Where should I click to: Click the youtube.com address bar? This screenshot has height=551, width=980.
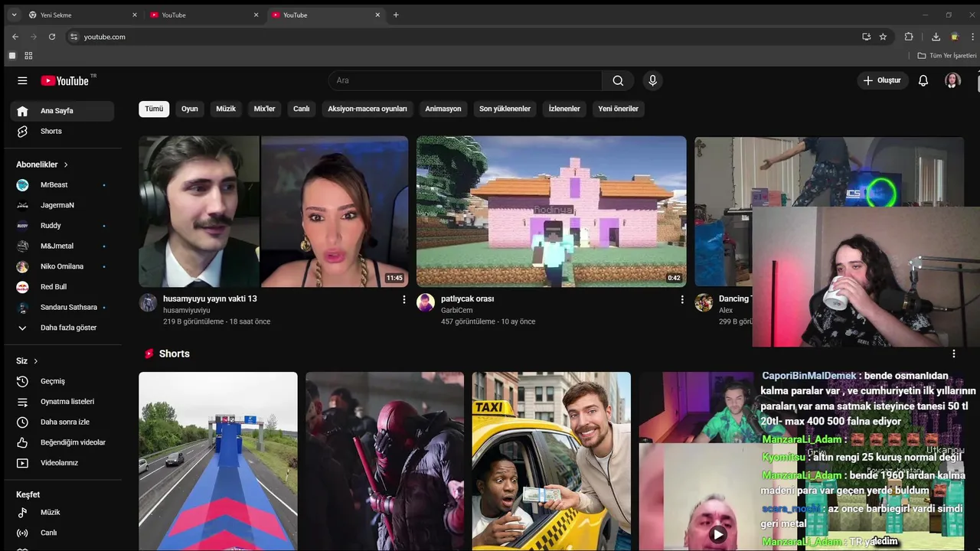pyautogui.click(x=467, y=37)
